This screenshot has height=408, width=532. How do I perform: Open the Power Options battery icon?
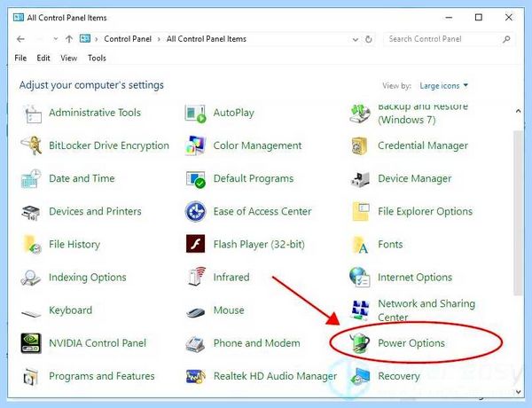[360, 343]
